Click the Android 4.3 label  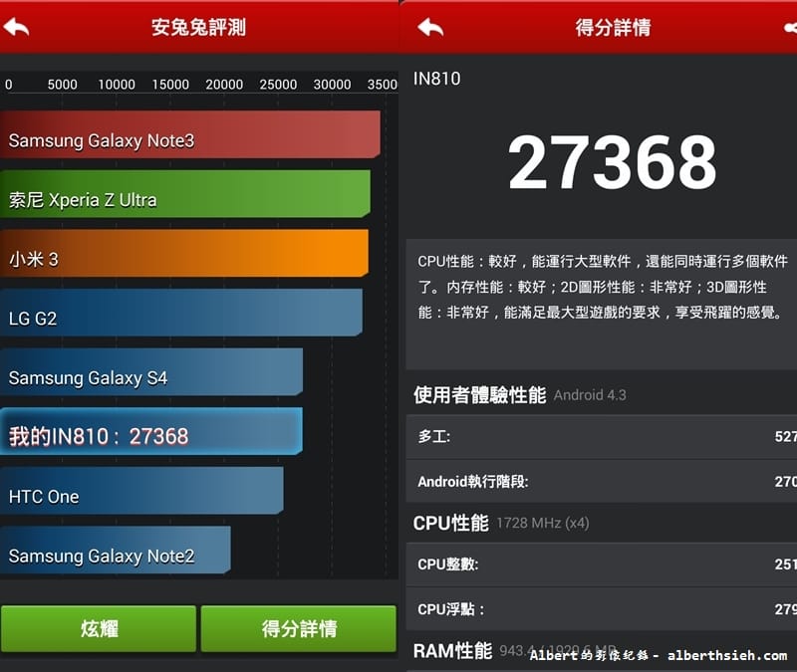pyautogui.click(x=590, y=395)
